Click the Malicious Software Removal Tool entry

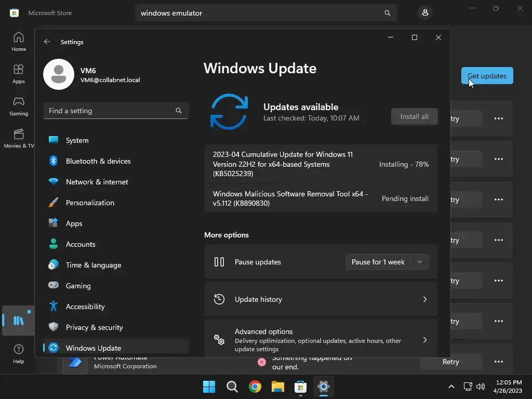point(321,198)
